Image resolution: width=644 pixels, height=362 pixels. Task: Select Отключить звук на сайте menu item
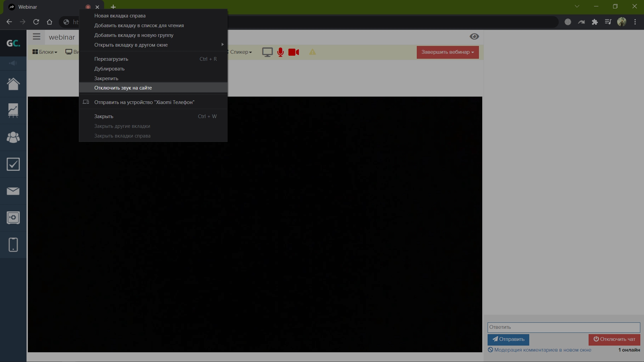pyautogui.click(x=123, y=88)
